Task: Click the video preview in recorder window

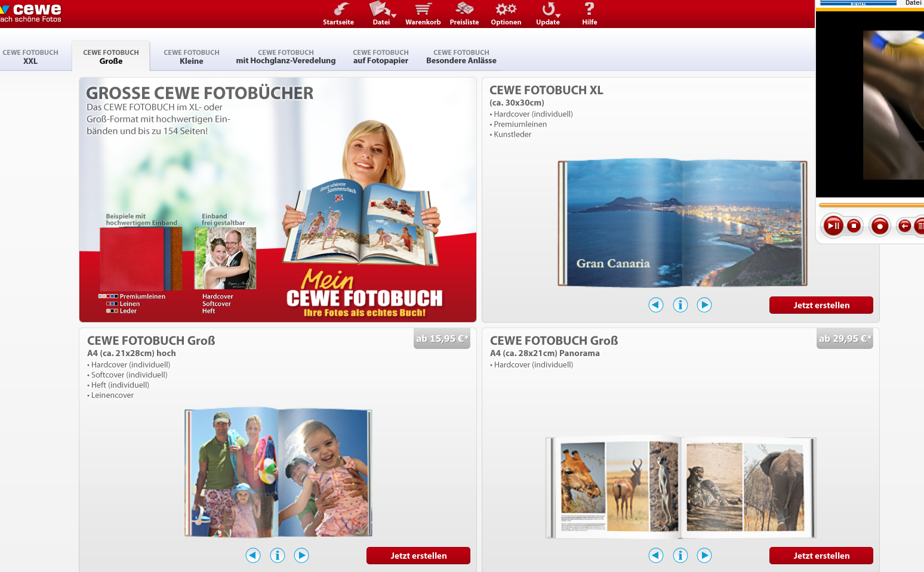Action: pos(870,103)
